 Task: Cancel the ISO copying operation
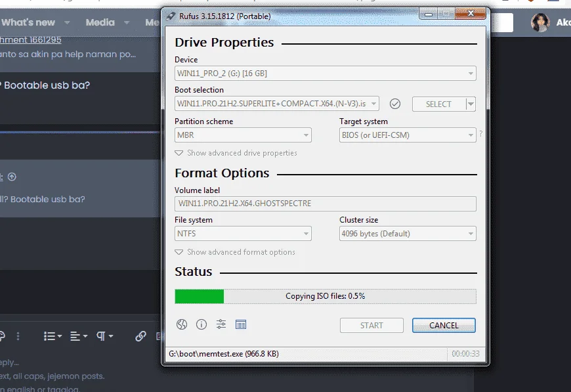point(444,325)
